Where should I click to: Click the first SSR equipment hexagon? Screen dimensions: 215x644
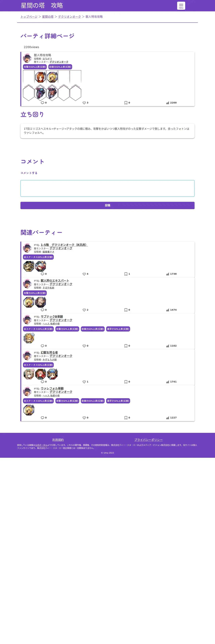tap(40, 93)
